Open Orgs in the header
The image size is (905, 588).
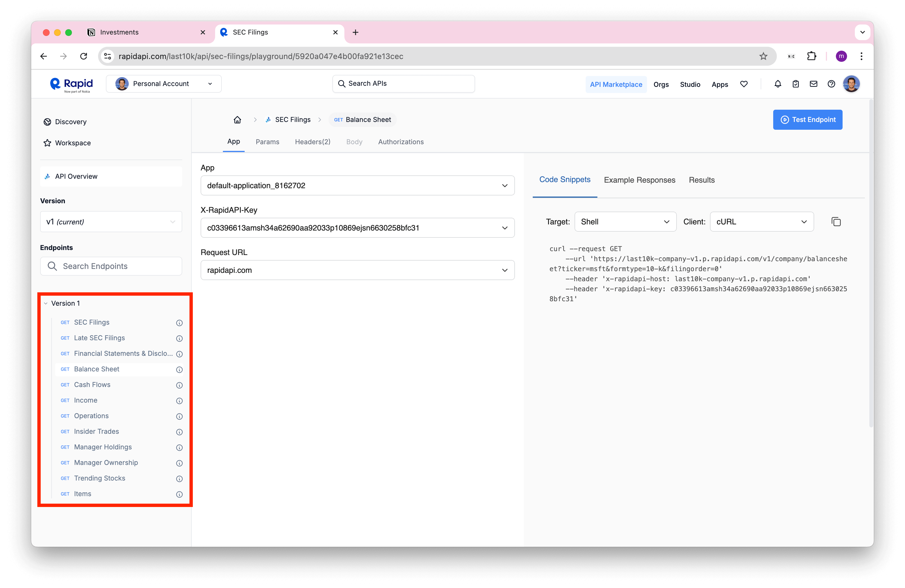point(661,84)
